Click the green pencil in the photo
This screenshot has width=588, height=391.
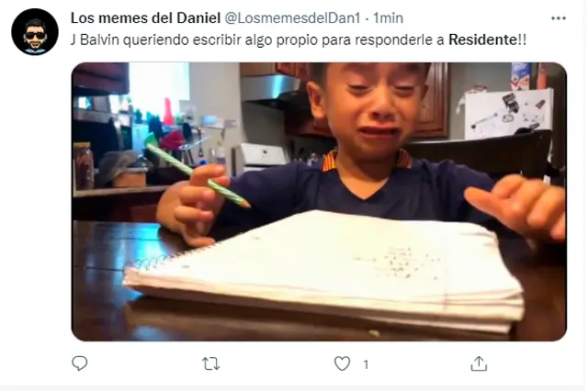tap(198, 175)
